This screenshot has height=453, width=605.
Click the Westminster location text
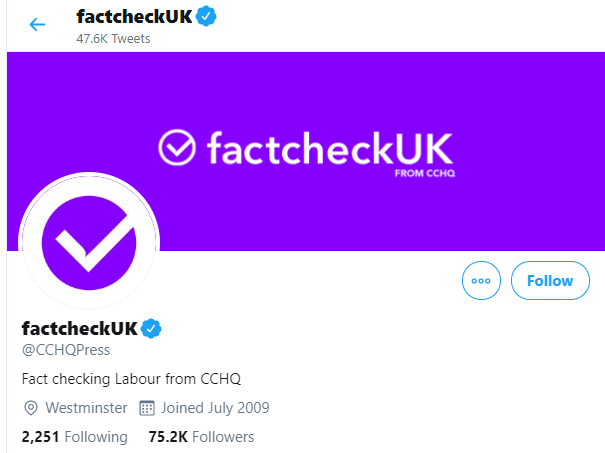coord(86,408)
